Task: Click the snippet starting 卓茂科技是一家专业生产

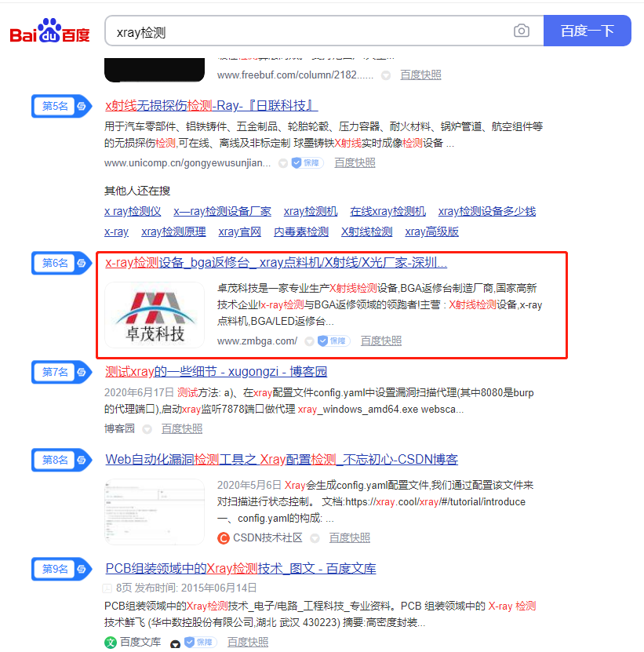Action: click(380, 304)
